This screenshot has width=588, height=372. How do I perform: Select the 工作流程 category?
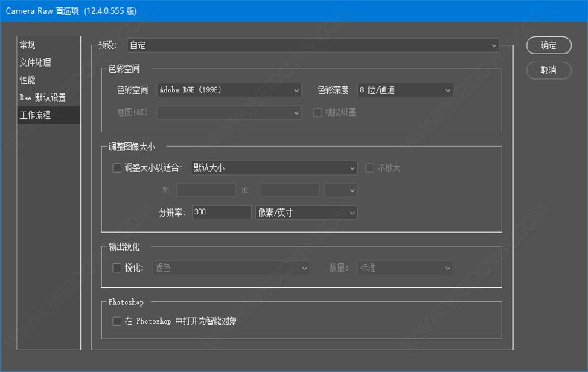pos(48,115)
